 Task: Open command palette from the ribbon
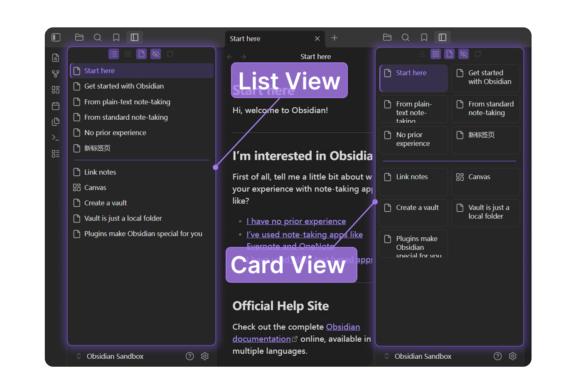(56, 138)
